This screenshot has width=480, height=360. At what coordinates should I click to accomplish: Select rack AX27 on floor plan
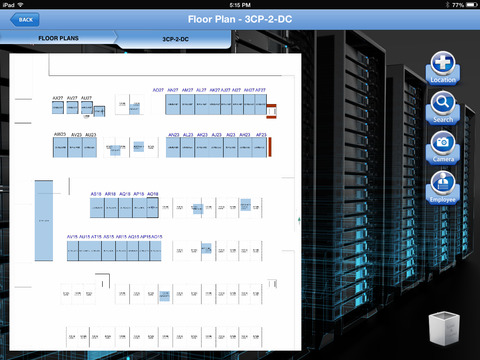[58, 108]
